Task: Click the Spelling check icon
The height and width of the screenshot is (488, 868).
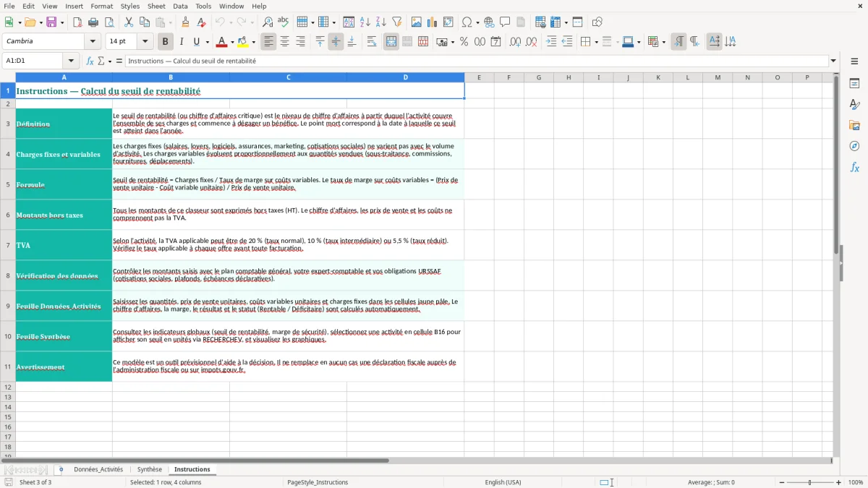Action: pyautogui.click(x=283, y=22)
